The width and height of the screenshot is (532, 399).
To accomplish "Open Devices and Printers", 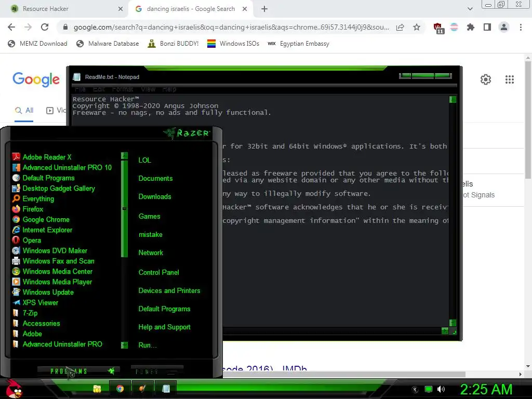I will pos(169,291).
